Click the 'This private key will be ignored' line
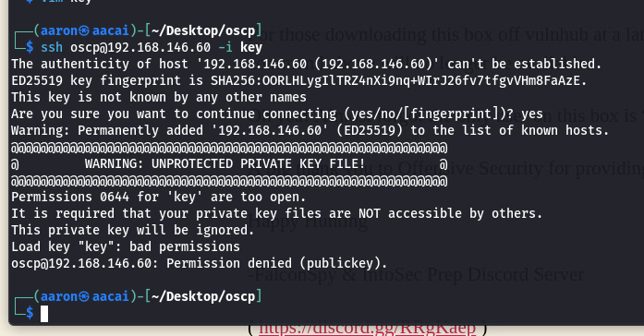Screen dimensions: 644x336 [133, 231]
